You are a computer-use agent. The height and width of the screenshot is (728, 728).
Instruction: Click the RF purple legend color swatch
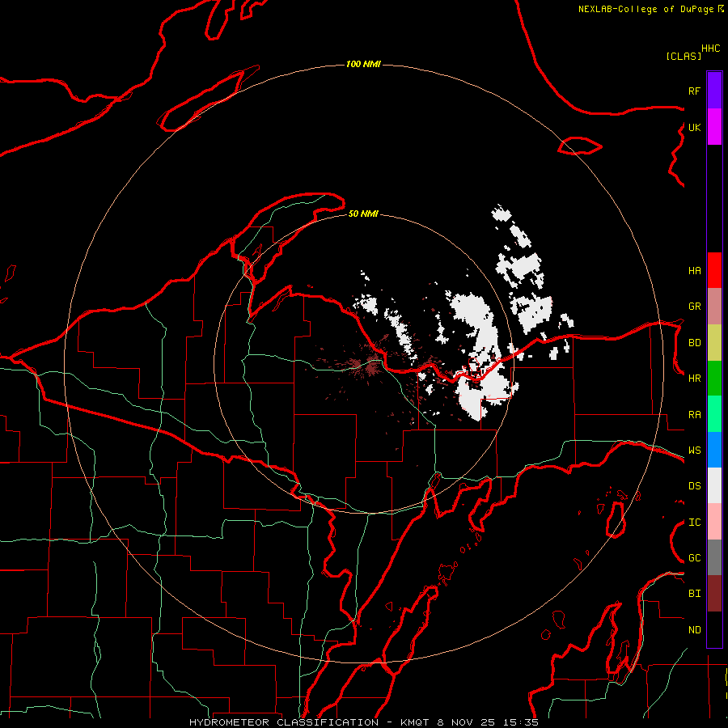(714, 91)
